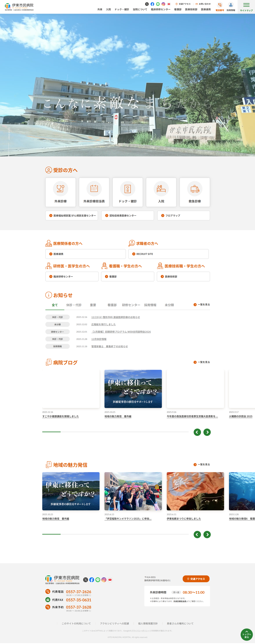Open the 外来診療担当表 calendar card
The image size is (255, 644).
tap(94, 192)
